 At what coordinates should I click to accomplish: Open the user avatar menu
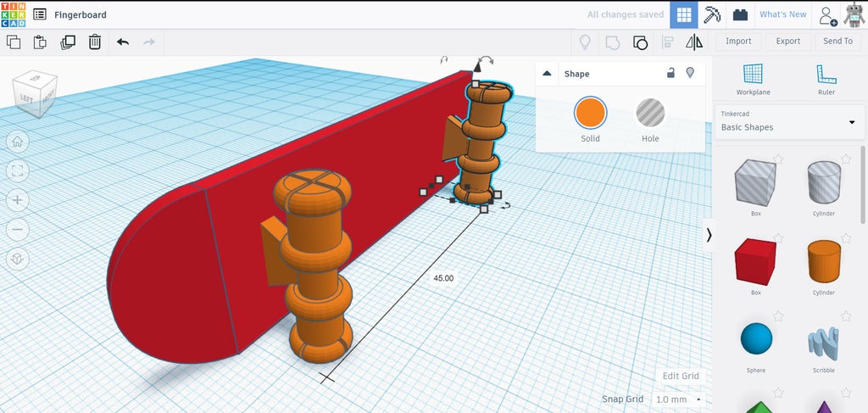tap(854, 15)
